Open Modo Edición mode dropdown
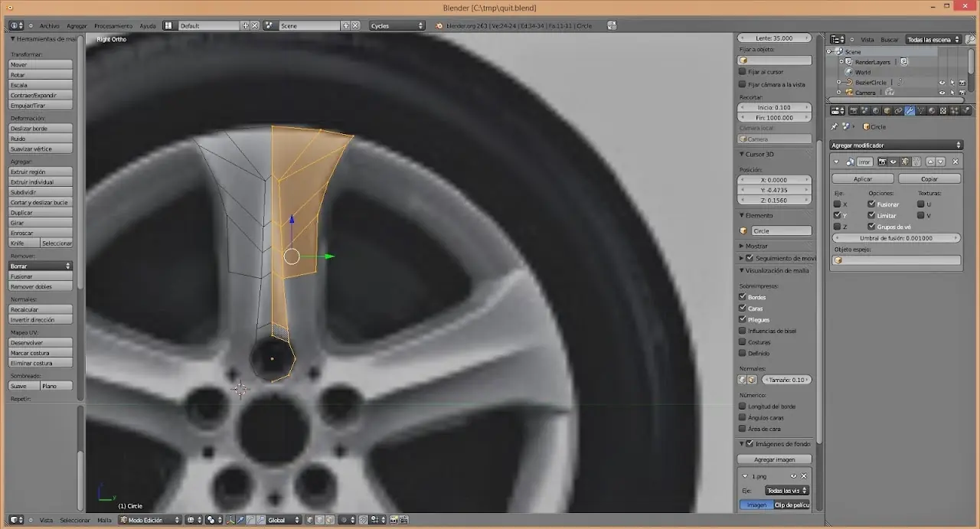 [149, 520]
